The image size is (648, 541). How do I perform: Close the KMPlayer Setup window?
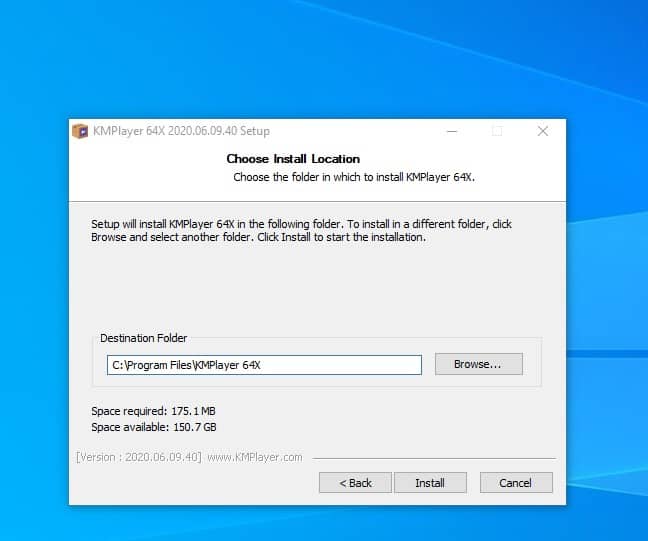point(543,131)
